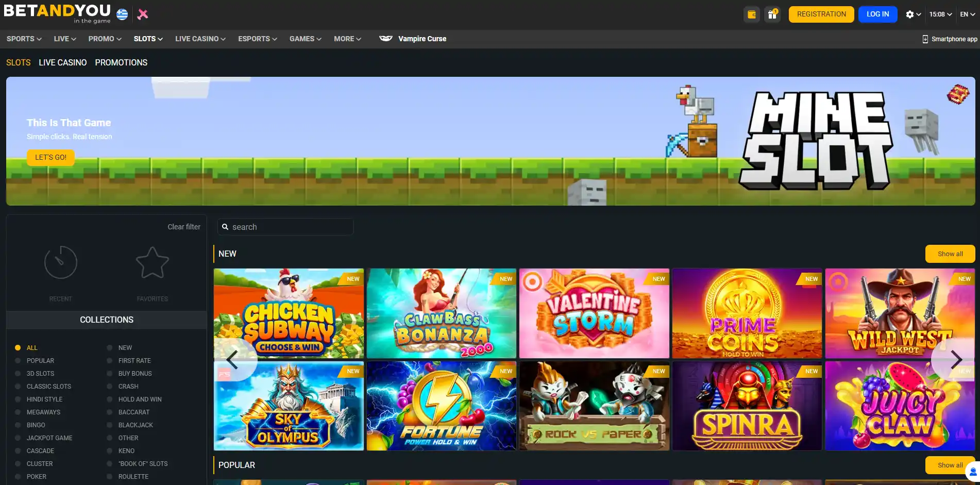Expand the GAMES menu
This screenshot has width=980, height=485.
click(x=306, y=39)
